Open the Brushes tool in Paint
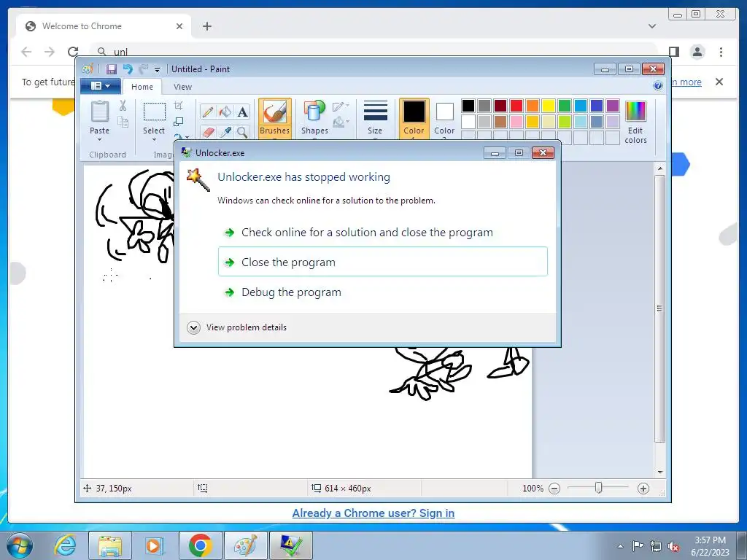 274,118
